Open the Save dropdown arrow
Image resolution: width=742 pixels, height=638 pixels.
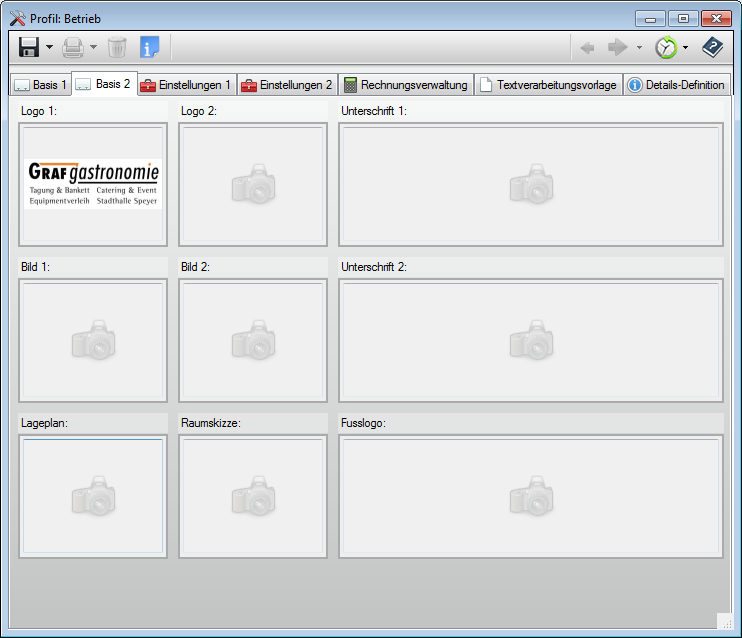click(49, 47)
